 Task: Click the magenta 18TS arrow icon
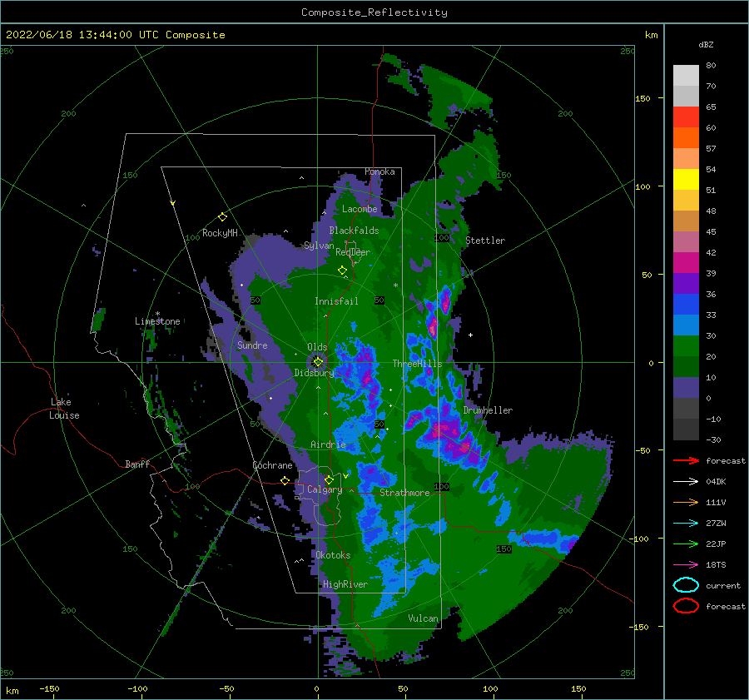tap(686, 565)
